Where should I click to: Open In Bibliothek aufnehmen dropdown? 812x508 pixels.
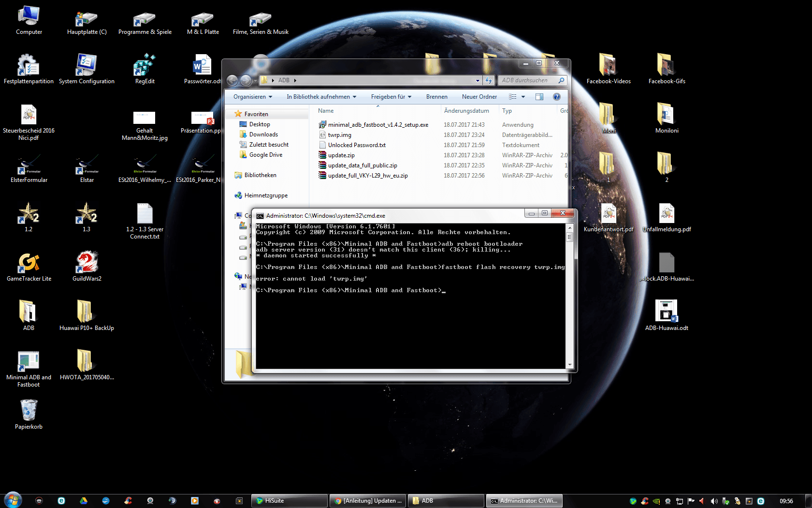point(321,97)
